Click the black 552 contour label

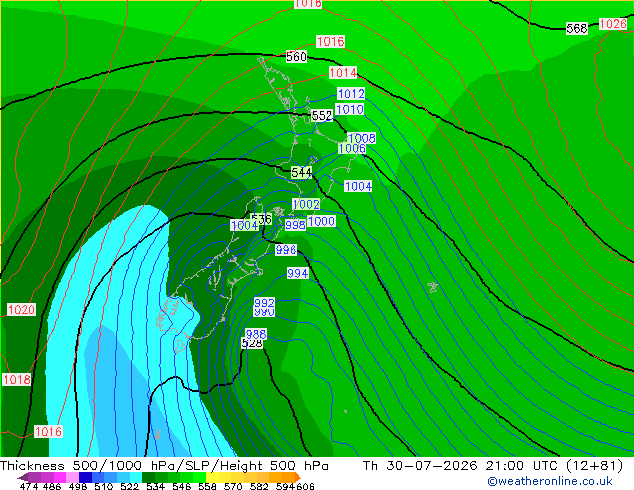click(322, 116)
